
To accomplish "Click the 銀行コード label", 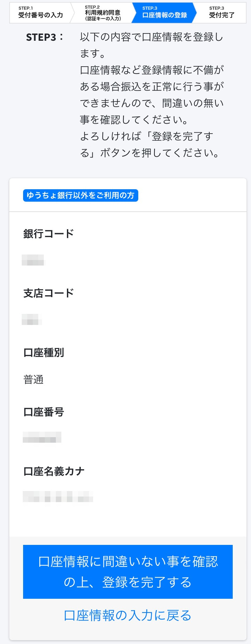I will [x=49, y=234].
